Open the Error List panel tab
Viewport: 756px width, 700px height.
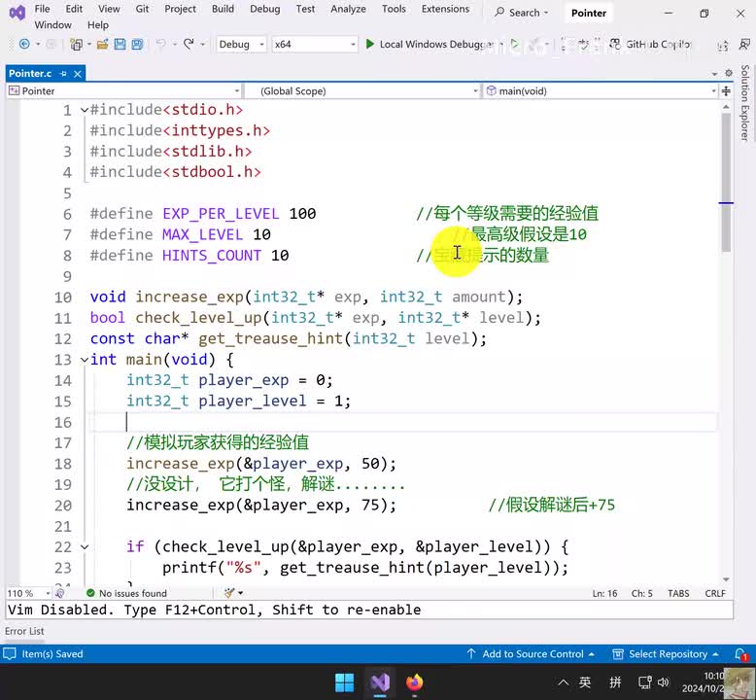point(24,631)
